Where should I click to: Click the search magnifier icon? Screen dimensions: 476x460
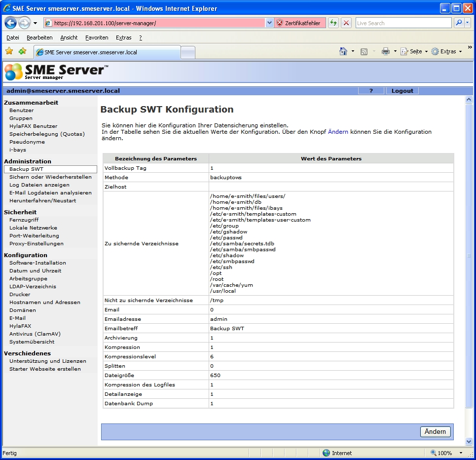pyautogui.click(x=459, y=23)
